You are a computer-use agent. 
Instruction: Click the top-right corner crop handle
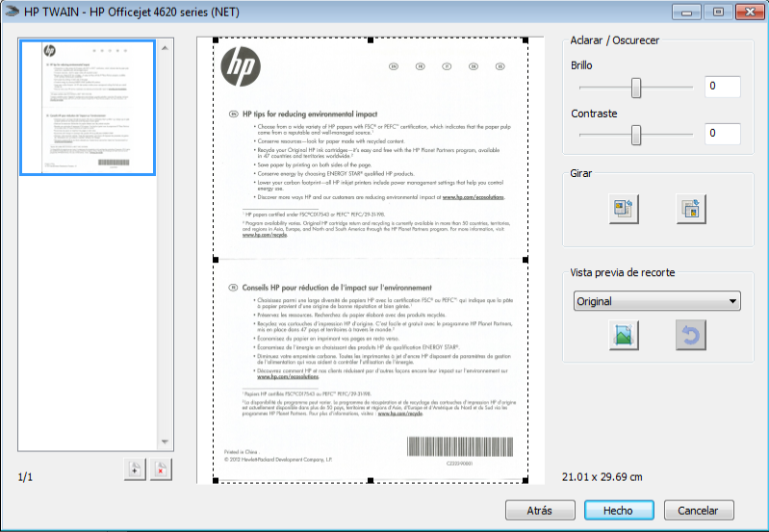525,40
